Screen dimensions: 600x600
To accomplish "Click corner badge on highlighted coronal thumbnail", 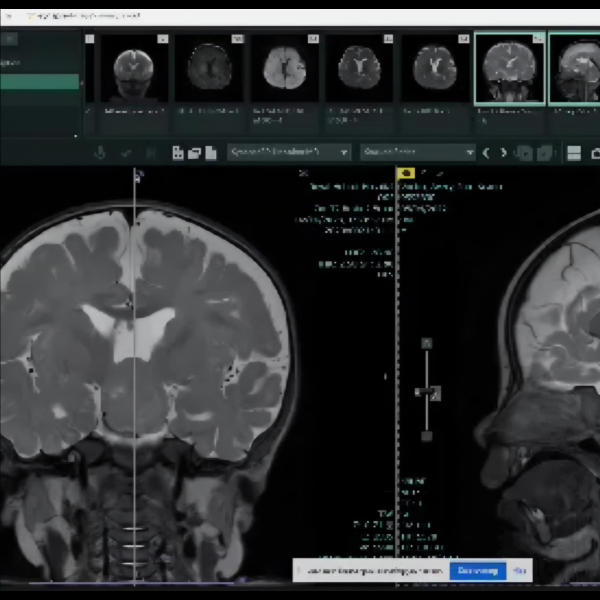I will [539, 38].
